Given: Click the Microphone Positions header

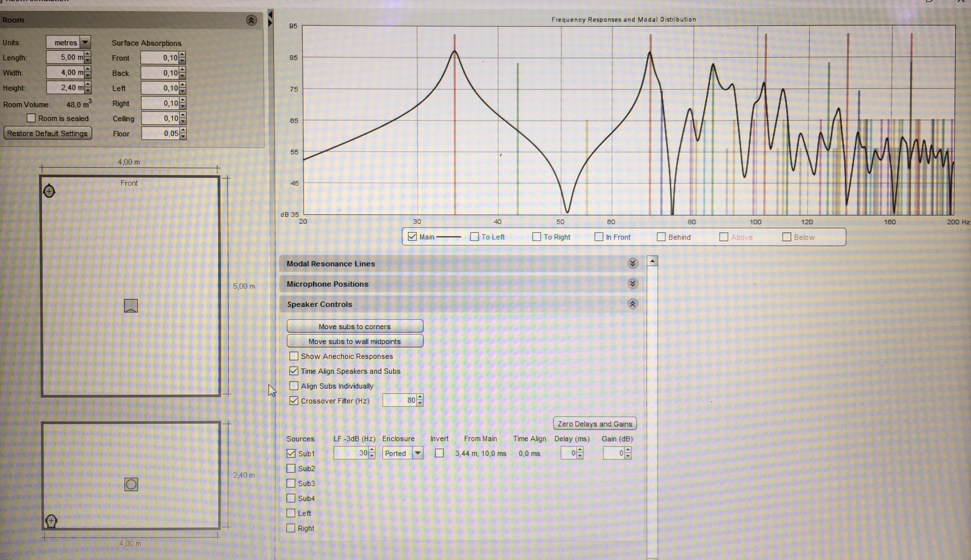Looking at the screenshot, I should [462, 284].
